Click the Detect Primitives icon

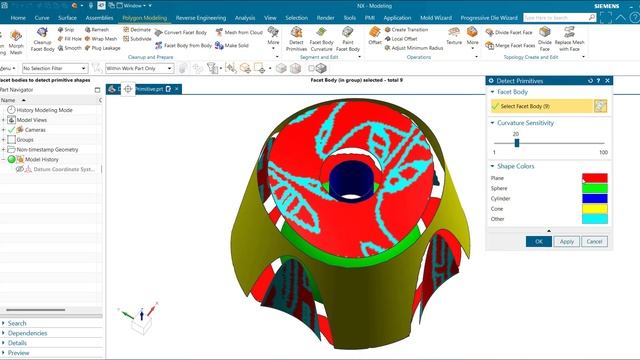point(296,40)
